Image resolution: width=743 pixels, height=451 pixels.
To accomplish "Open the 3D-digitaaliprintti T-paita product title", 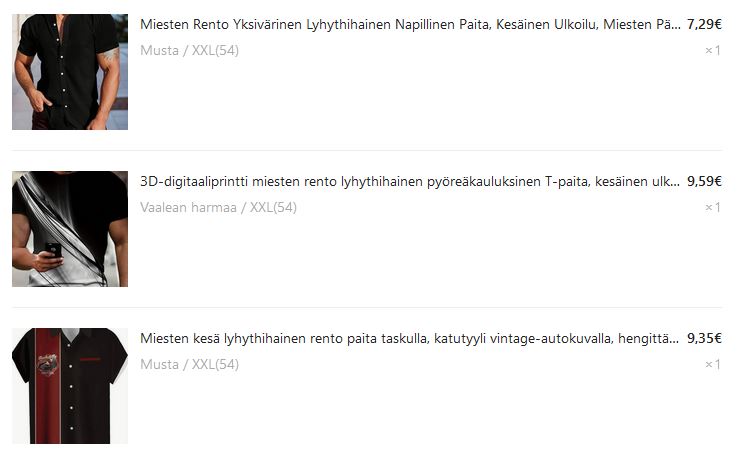I will (x=410, y=181).
